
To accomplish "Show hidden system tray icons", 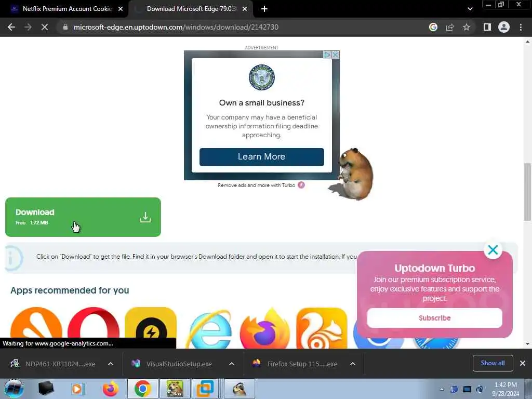I will tap(442, 389).
